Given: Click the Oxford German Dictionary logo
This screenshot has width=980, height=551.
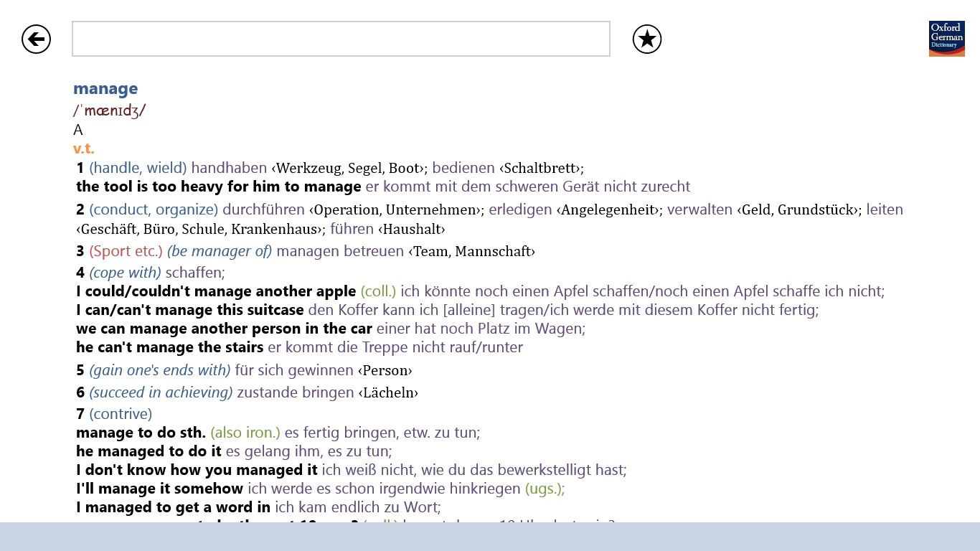Looking at the screenshot, I should pos(946,38).
